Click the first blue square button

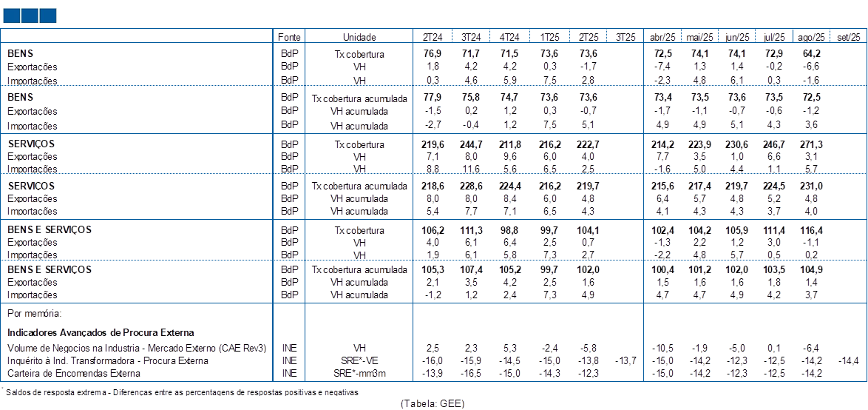pos(10,15)
